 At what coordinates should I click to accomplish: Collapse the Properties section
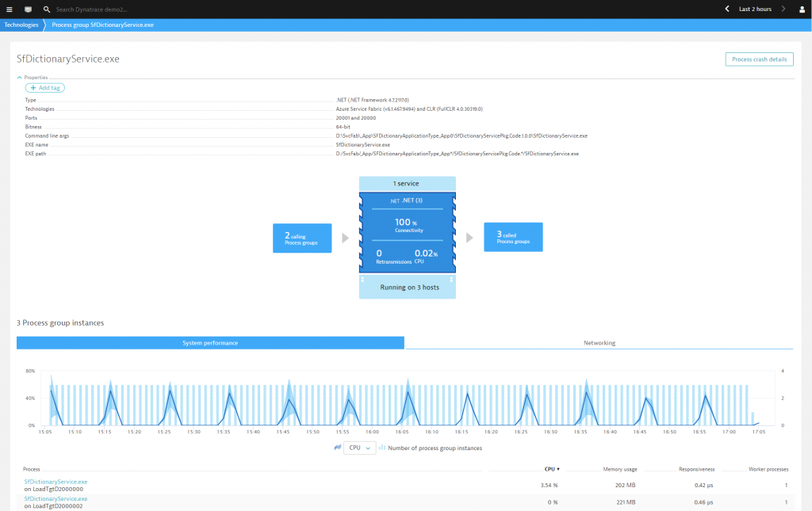coord(32,78)
